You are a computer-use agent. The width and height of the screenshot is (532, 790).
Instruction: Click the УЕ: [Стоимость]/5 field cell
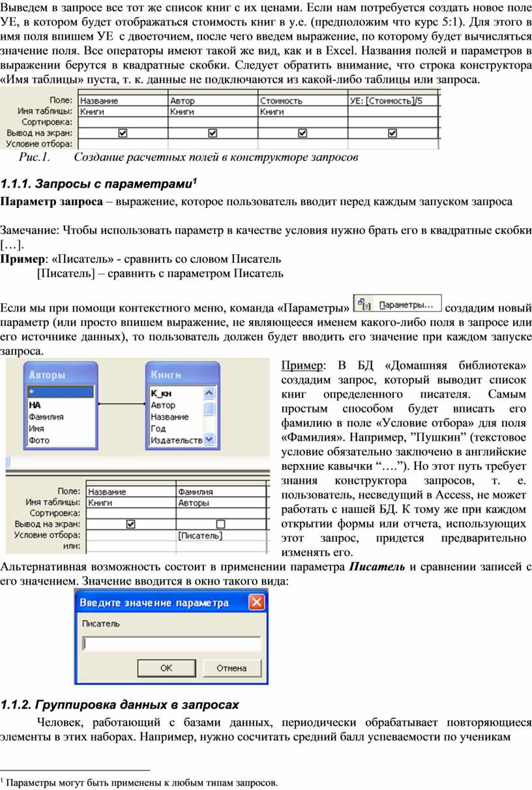(393, 101)
